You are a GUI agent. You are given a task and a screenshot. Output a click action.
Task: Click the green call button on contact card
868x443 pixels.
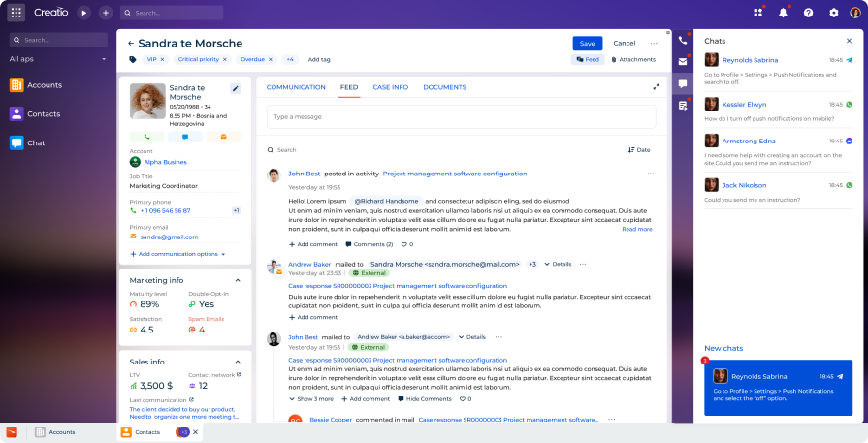pos(146,137)
